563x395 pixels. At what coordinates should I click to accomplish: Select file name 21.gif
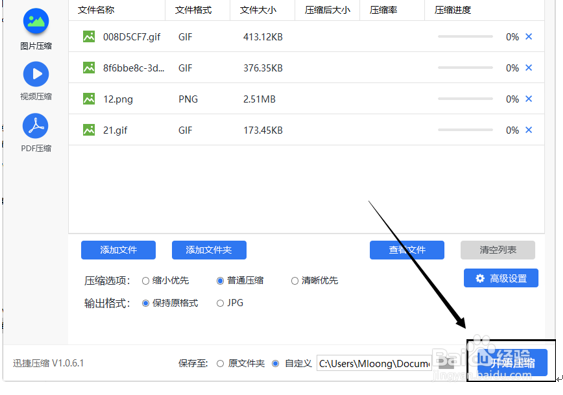115,130
